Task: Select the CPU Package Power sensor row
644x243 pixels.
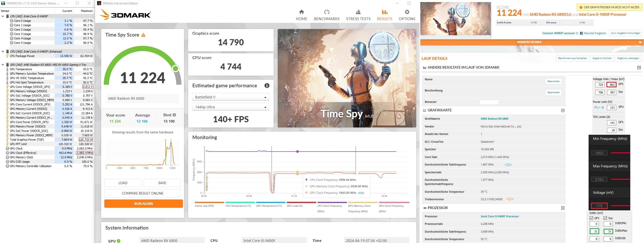Action: tap(47, 56)
